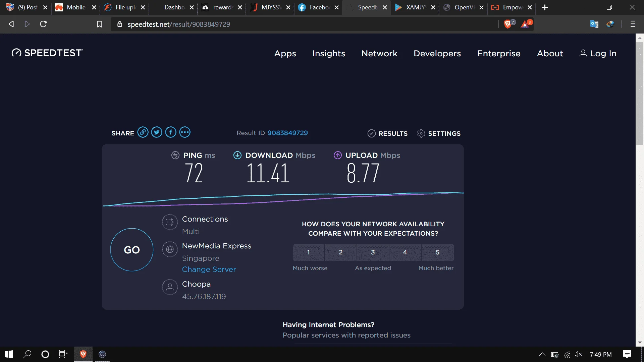644x362 pixels.
Task: Open SETTINGS for Speedtest
Action: [439, 133]
